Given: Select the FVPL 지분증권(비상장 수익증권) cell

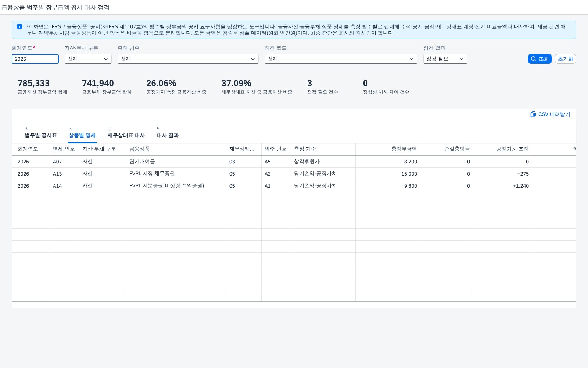Looking at the screenshot, I should click(x=176, y=186).
